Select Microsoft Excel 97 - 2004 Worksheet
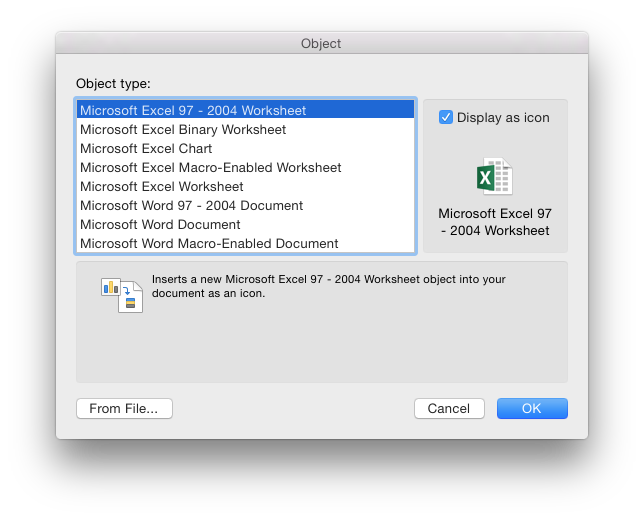 [x=245, y=110]
